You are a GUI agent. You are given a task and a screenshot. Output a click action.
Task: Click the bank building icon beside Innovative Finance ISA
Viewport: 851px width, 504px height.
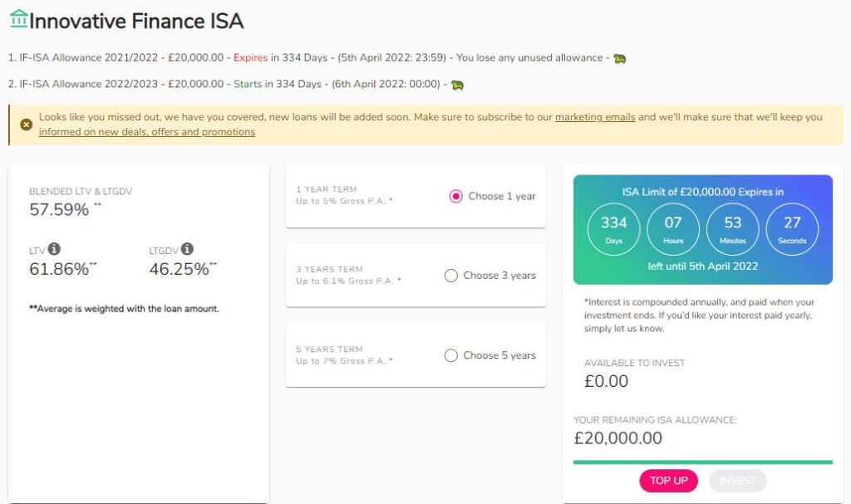(18, 18)
